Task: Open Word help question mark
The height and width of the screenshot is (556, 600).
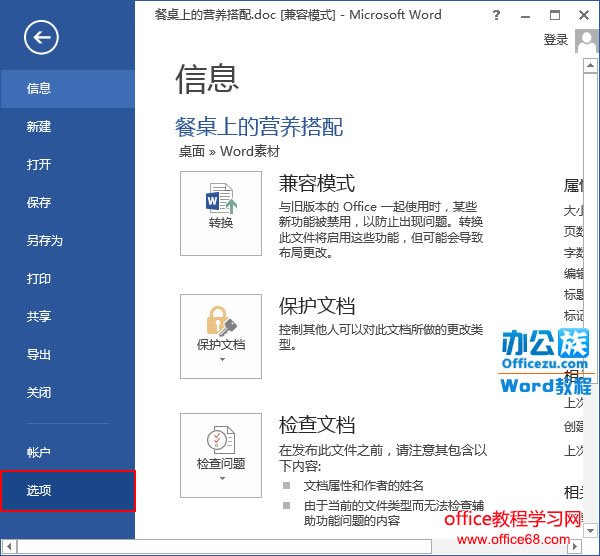Action: coord(496,15)
